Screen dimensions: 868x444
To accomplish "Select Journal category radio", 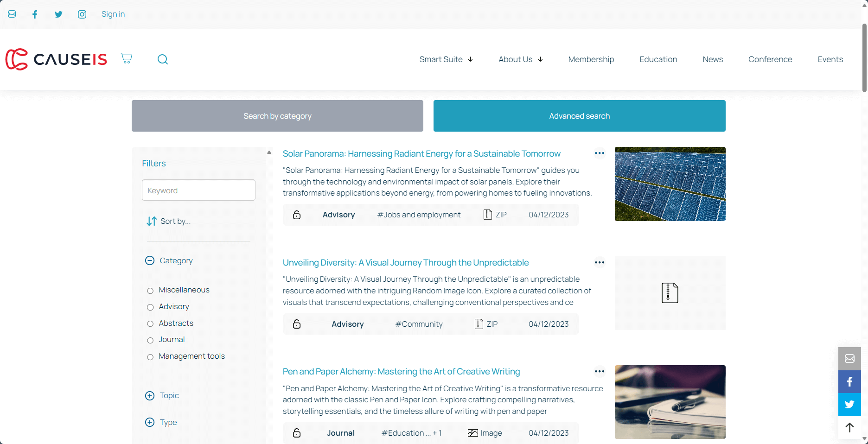I will pos(150,340).
